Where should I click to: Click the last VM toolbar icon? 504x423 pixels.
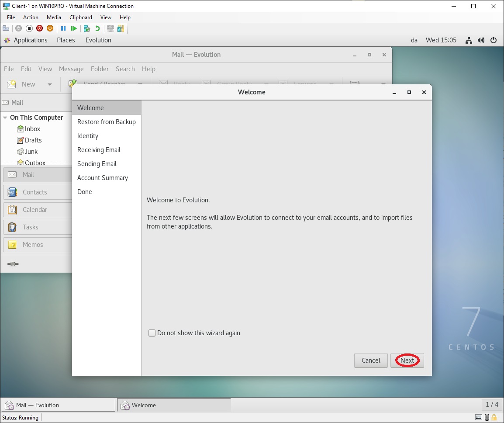121,28
